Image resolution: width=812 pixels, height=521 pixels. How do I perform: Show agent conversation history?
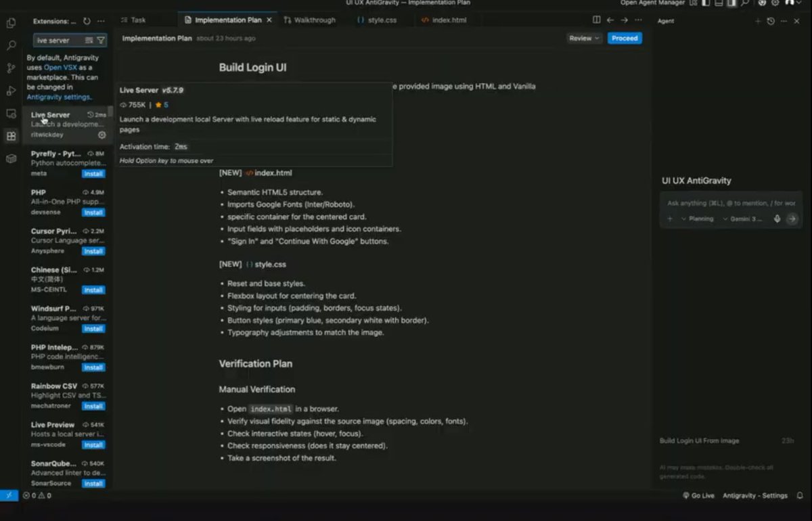771,21
